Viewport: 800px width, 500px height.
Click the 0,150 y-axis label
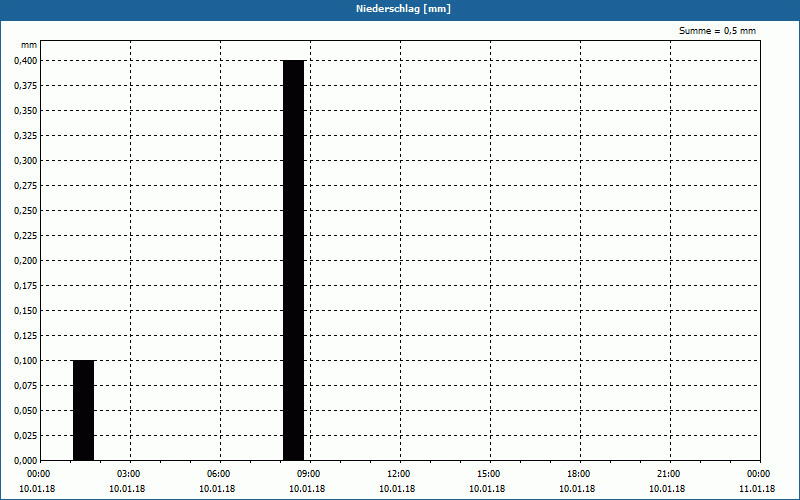[26, 311]
